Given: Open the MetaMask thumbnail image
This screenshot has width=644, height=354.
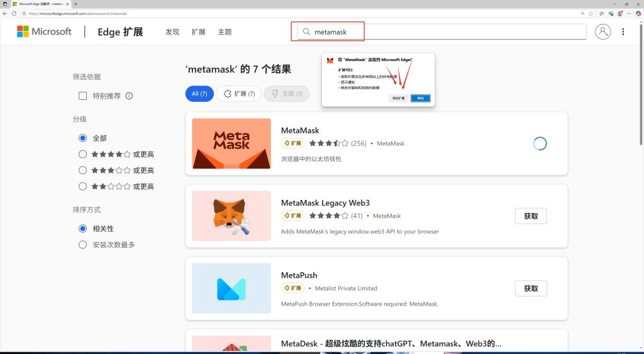Looking at the screenshot, I should (x=231, y=143).
